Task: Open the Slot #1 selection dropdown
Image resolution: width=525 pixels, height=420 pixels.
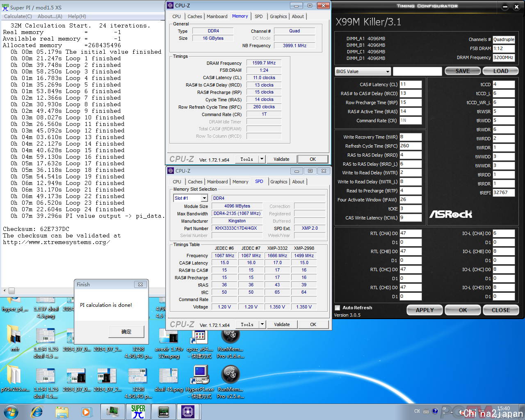Action: 204,198
